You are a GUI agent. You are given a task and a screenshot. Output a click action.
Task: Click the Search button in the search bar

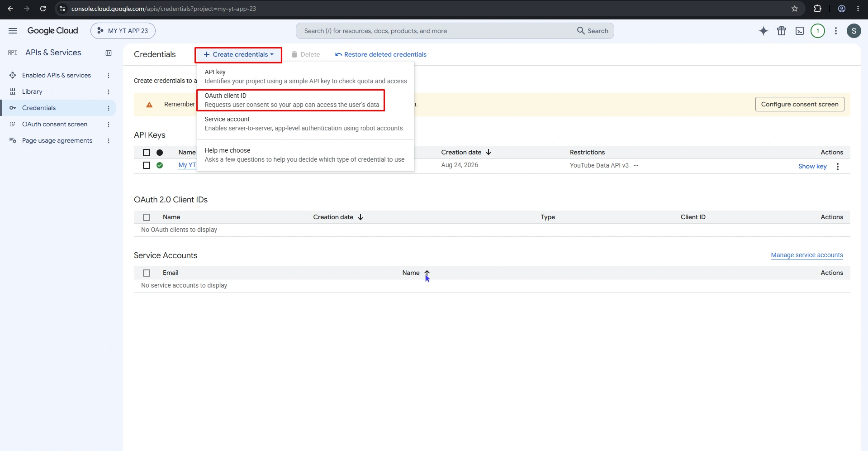pos(593,31)
